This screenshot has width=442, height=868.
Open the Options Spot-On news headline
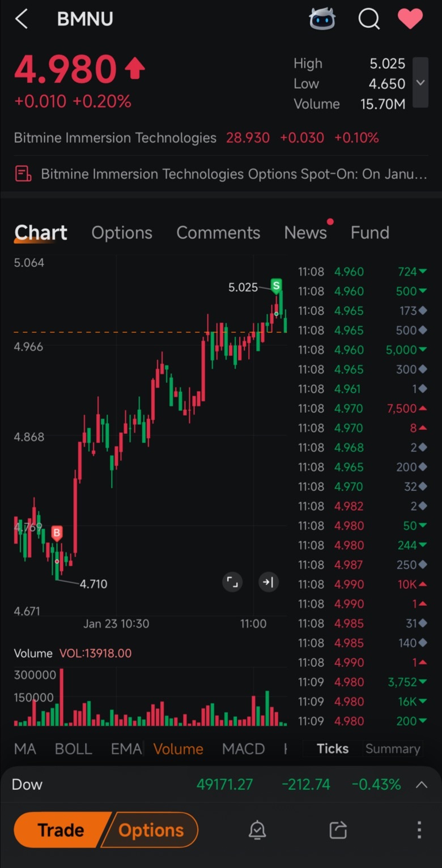click(234, 174)
